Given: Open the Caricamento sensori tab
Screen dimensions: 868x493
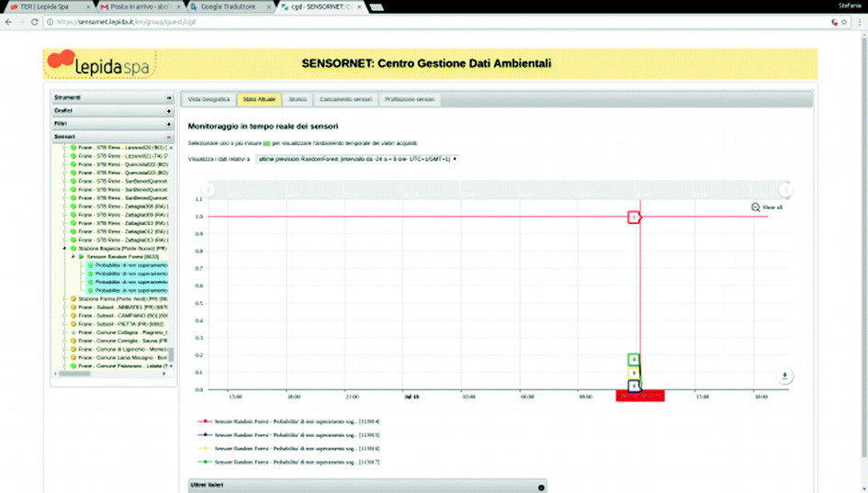Looking at the screenshot, I should pos(346,99).
